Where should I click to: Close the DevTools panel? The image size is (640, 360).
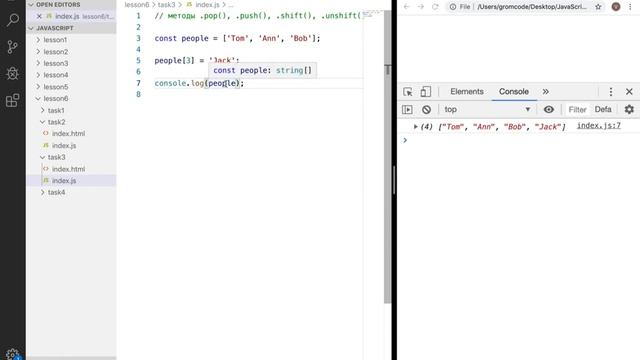[x=629, y=92]
